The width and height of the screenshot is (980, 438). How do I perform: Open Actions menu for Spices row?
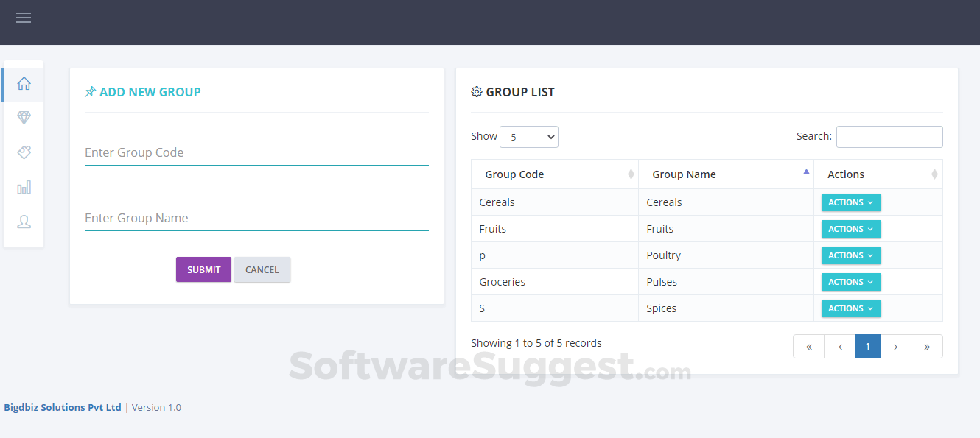[851, 308]
